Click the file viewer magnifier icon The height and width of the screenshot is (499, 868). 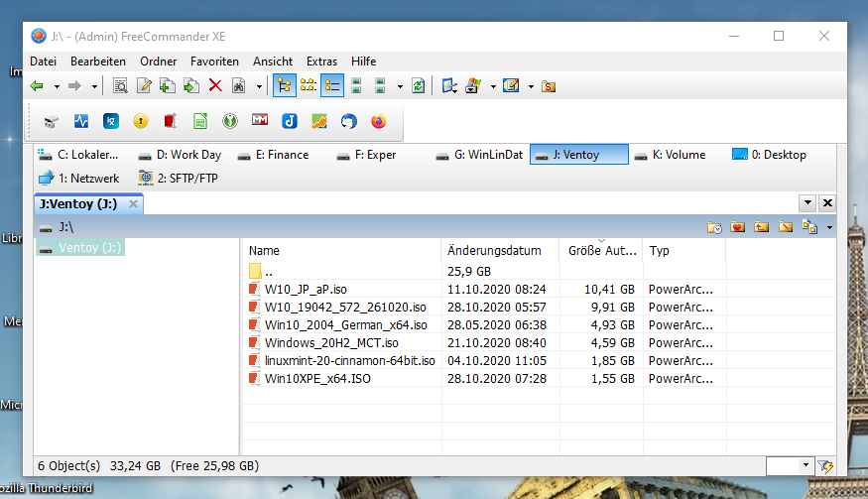coord(120,86)
